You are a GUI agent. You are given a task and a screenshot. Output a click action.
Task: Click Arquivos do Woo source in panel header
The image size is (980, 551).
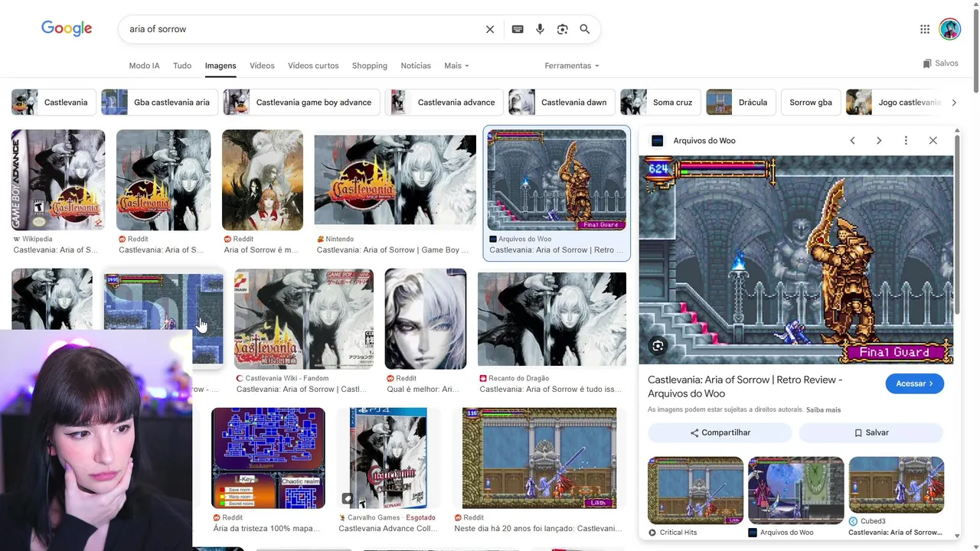pyautogui.click(x=704, y=141)
